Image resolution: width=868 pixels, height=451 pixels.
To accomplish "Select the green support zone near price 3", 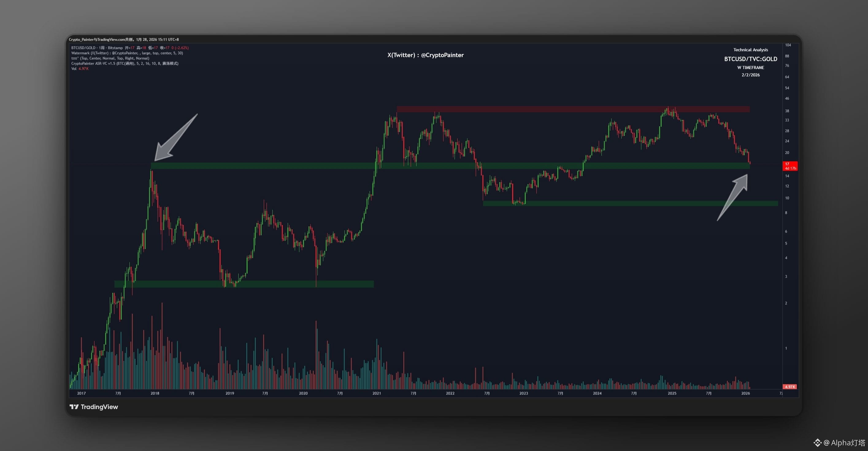I will point(244,284).
